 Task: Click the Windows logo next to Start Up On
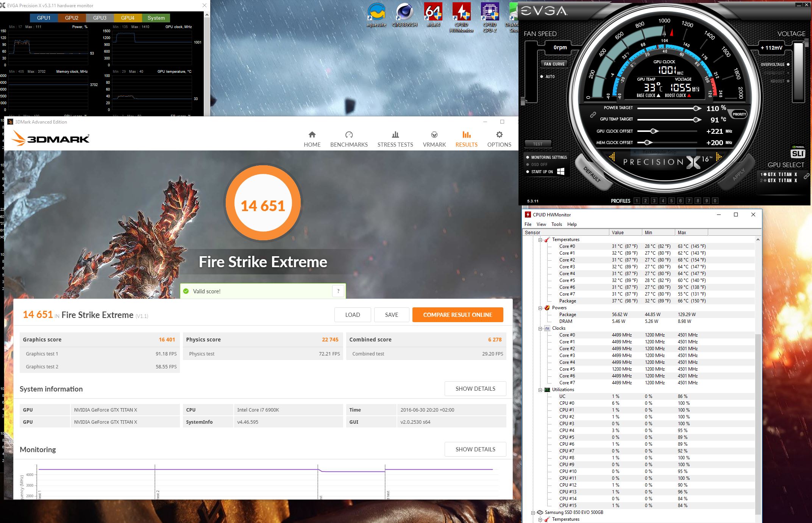point(561,171)
